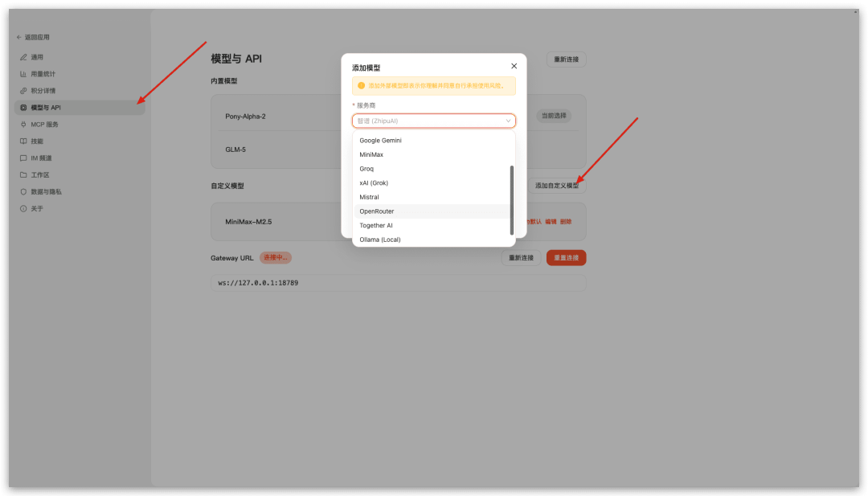Click the 关于 info icon

coord(24,209)
